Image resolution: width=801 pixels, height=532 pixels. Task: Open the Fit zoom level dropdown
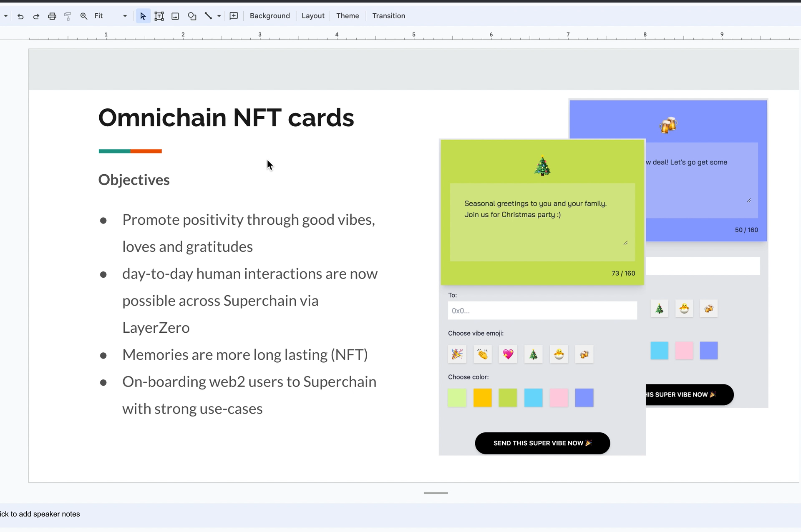[111, 16]
